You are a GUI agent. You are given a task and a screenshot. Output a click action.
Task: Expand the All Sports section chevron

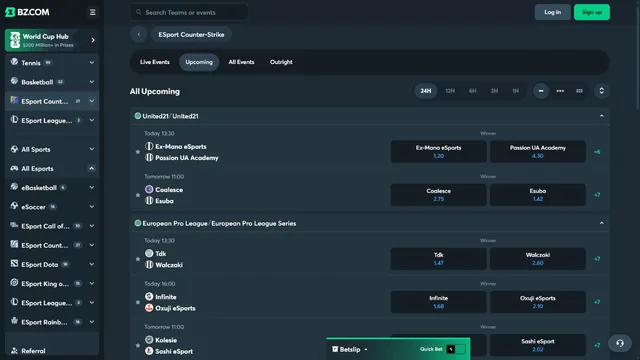coord(91,149)
